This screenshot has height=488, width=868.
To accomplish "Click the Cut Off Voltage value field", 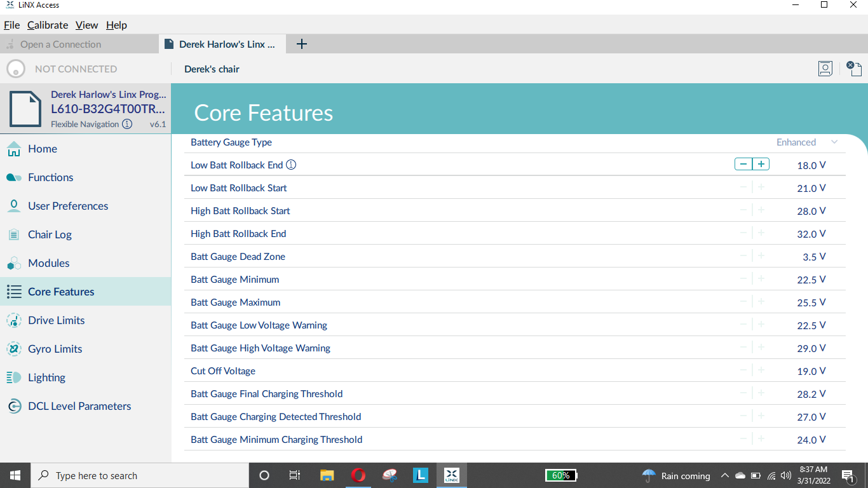I will point(811,371).
